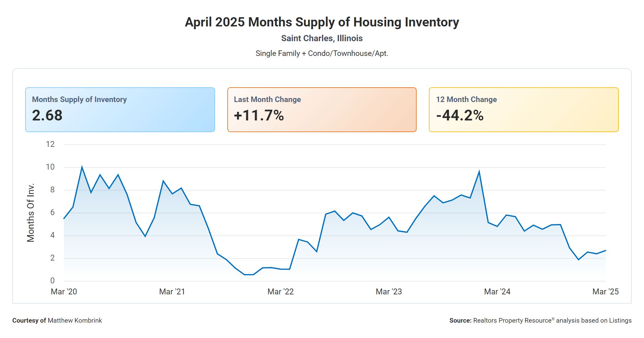Click the 12 tick on the y-axis

(x=50, y=144)
